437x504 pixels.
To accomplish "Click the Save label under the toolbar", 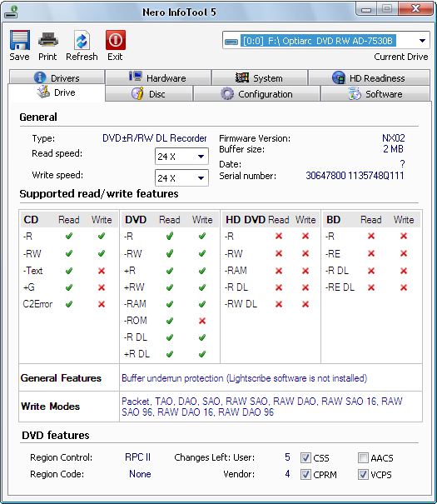I will 20,57.
